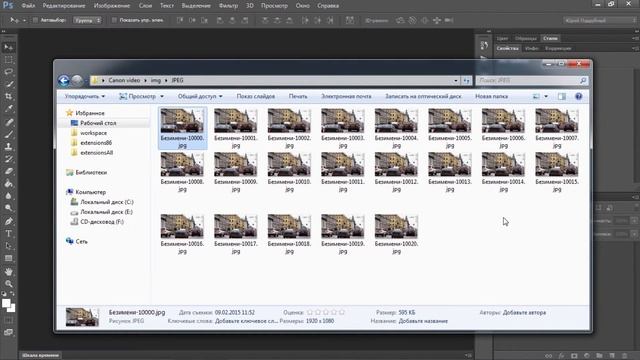The height and width of the screenshot is (360, 640).
Task: Select the Paint Bucket tool
Action: point(9,184)
